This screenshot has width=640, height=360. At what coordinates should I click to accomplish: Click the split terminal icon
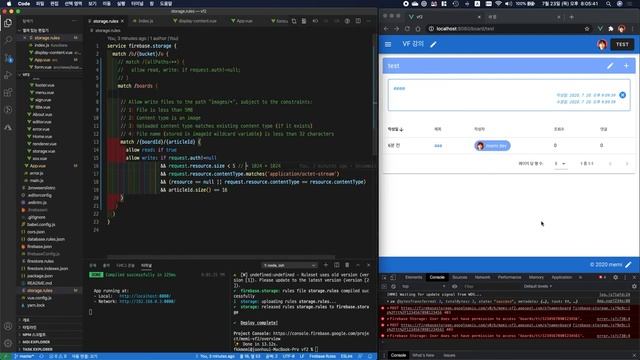pyautogui.click(x=337, y=265)
